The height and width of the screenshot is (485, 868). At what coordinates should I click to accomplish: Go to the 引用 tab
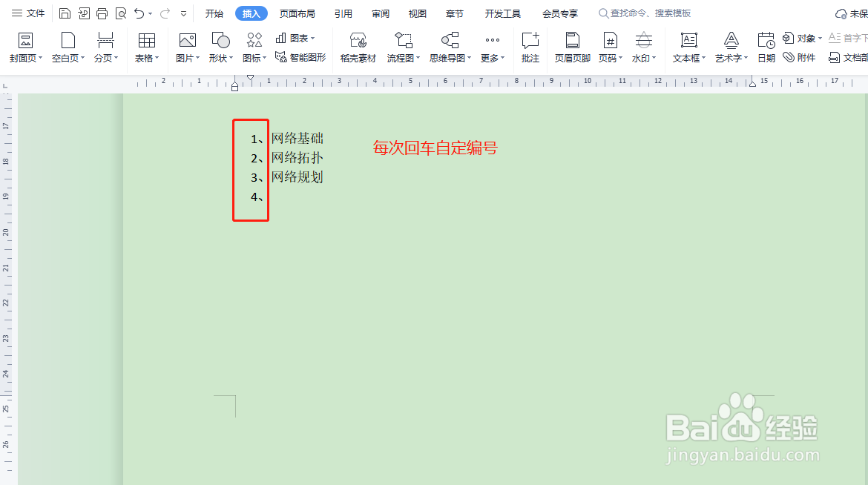tap(343, 13)
